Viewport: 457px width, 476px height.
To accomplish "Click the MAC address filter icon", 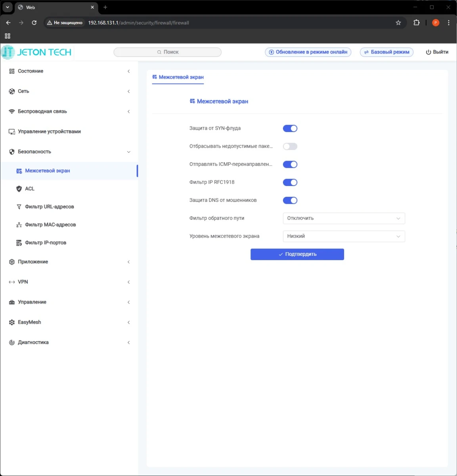I will (19, 225).
